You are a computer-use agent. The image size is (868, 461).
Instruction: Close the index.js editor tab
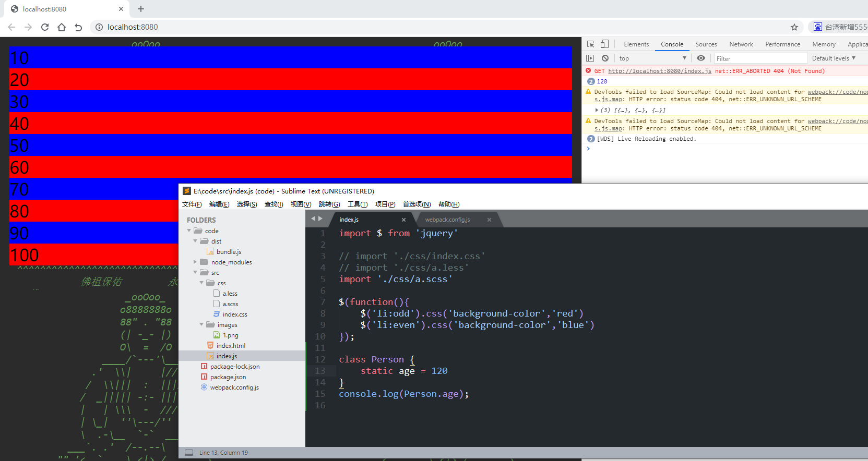pyautogui.click(x=403, y=220)
